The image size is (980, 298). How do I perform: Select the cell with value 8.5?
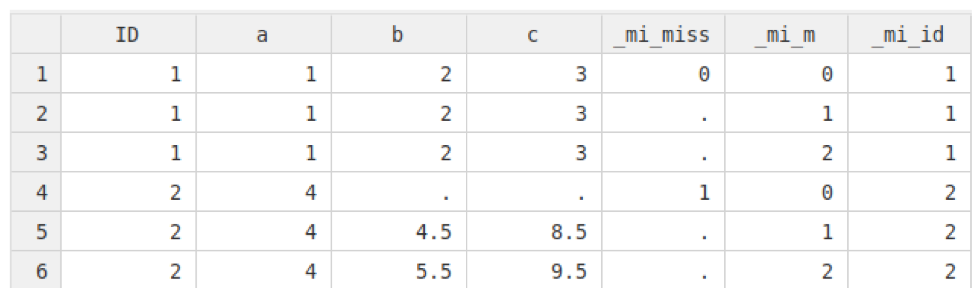pos(534,232)
